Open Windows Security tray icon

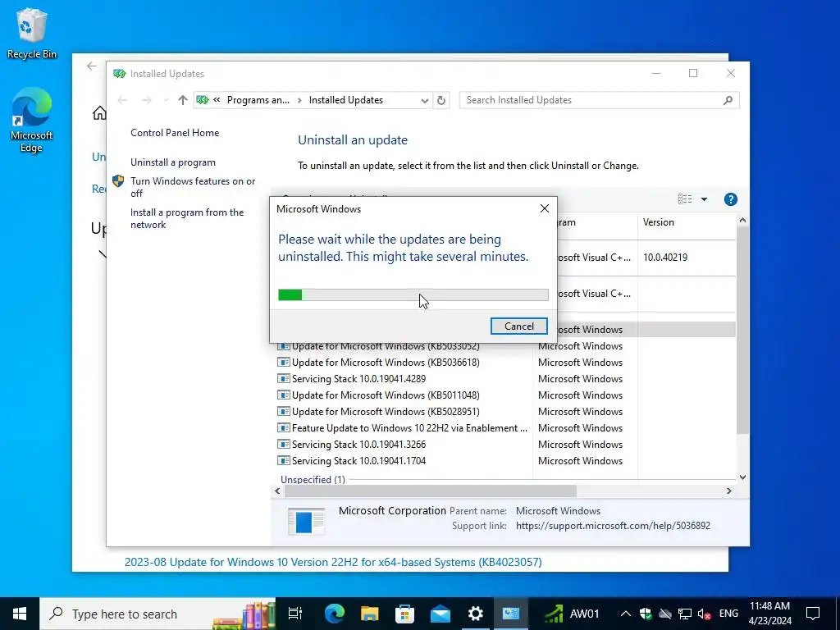pyautogui.click(x=646, y=614)
